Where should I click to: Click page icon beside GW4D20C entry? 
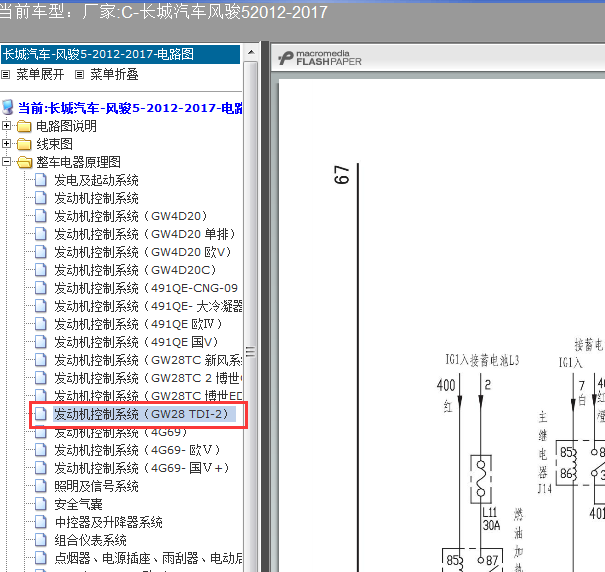pos(41,270)
